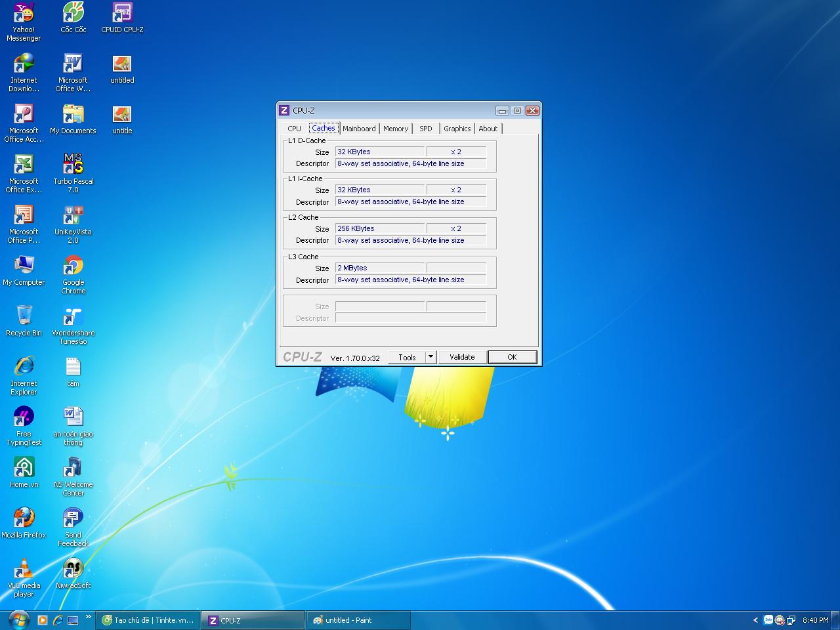
Task: Select the Mozilla Firefox desktop icon
Action: pos(24,522)
